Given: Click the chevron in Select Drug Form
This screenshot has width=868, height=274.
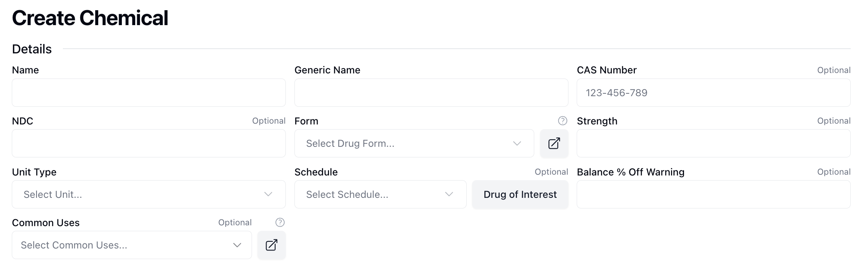Looking at the screenshot, I should pyautogui.click(x=517, y=143).
